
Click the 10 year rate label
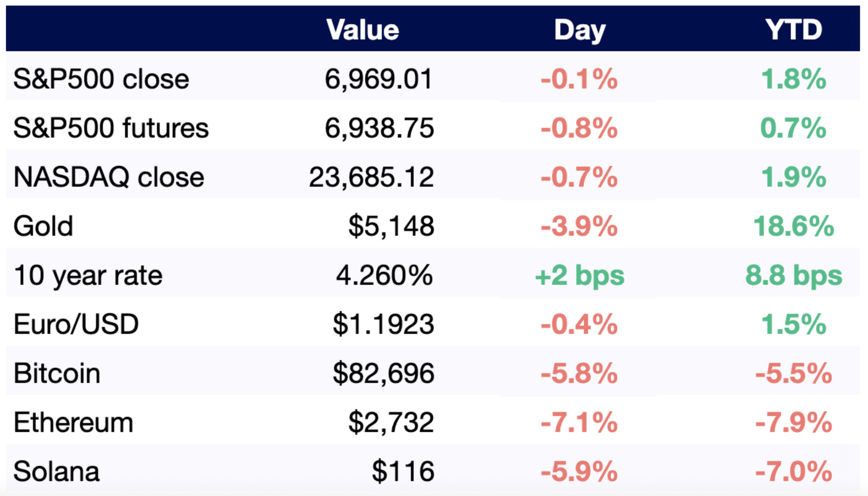coord(88,275)
